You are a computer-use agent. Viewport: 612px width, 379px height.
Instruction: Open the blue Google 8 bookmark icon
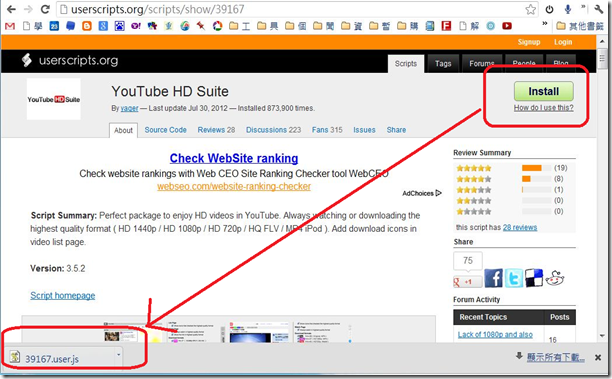pyautogui.click(x=103, y=26)
